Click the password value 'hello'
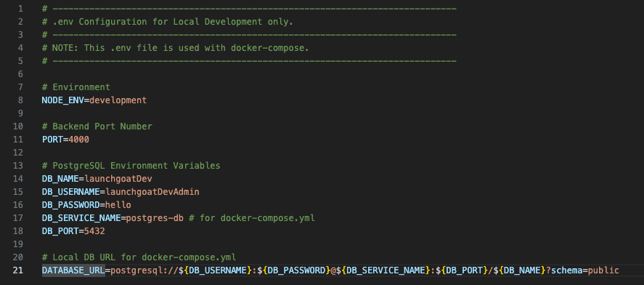 (x=118, y=205)
